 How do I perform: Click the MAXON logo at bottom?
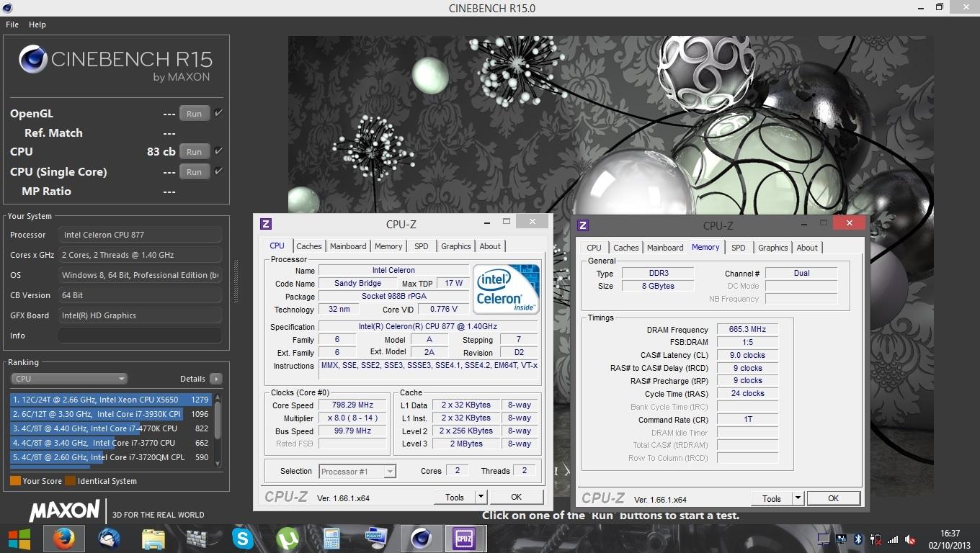click(x=65, y=512)
